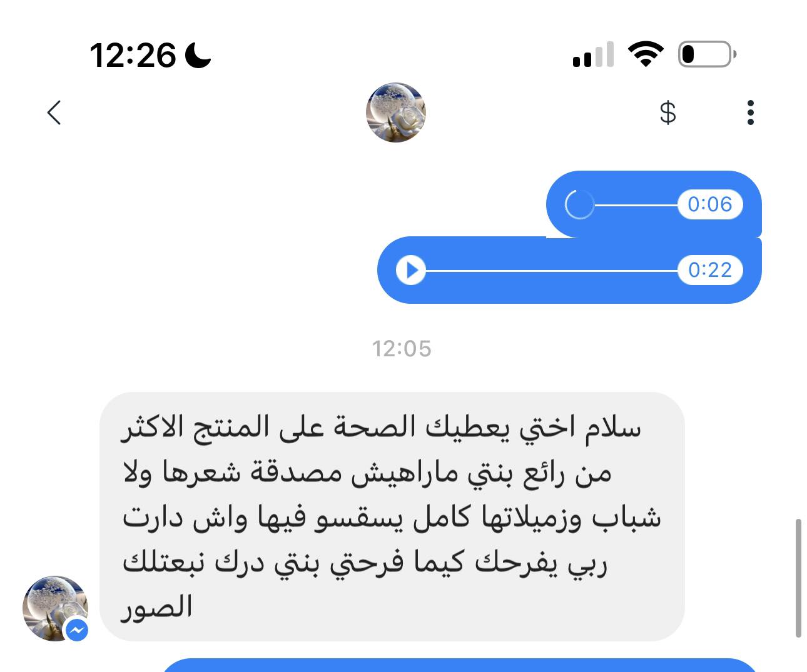
Task: Click the 0:06 voice message progress line
Action: click(636, 204)
